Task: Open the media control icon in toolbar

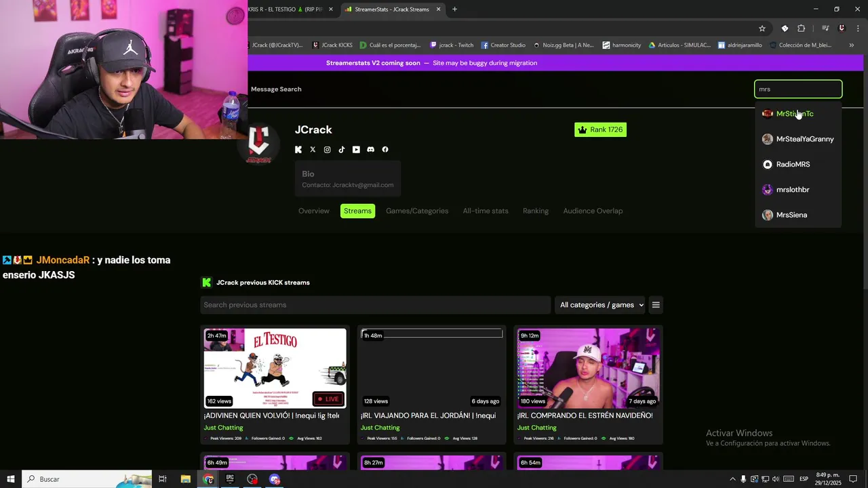Action: (x=825, y=28)
